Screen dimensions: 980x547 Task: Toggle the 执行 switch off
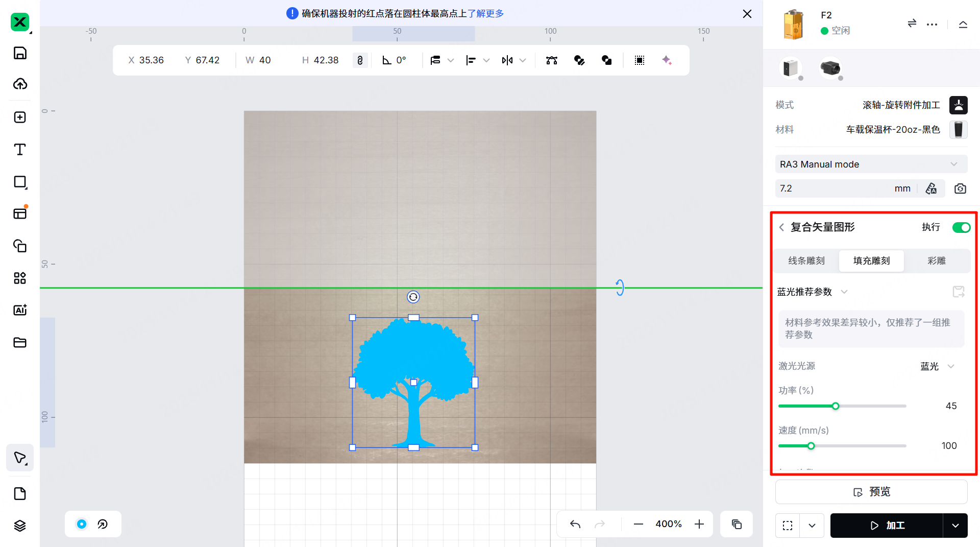(x=961, y=227)
